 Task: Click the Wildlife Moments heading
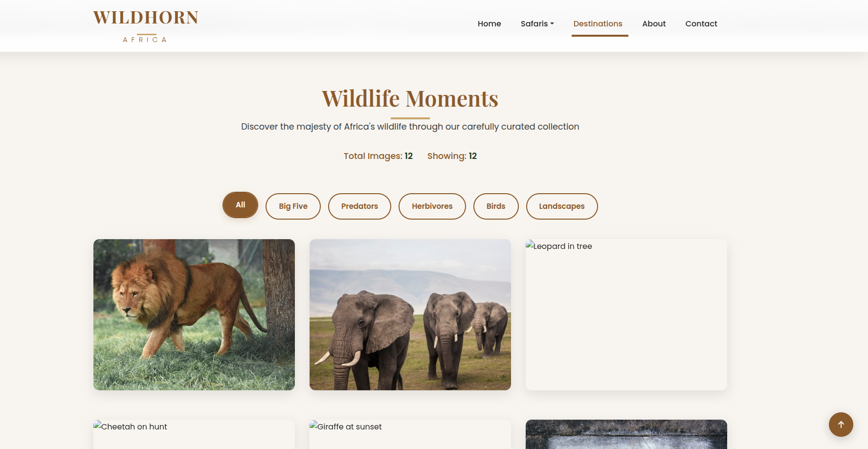point(410,98)
